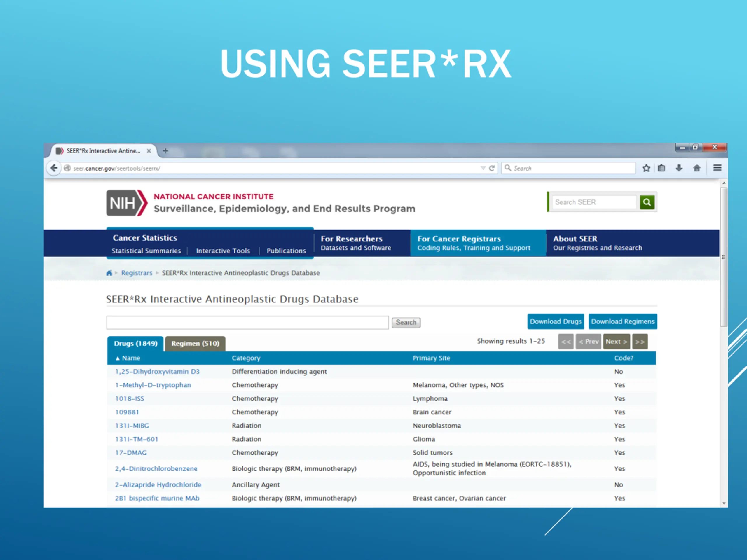747x560 pixels.
Task: Bookmark this page with the star icon
Action: pyautogui.click(x=646, y=168)
